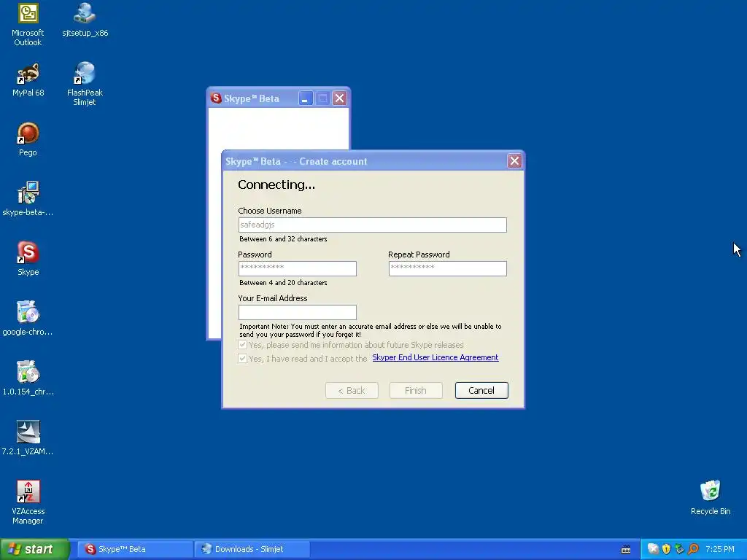Click the < Back button
The height and width of the screenshot is (560, 747).
[352, 391]
